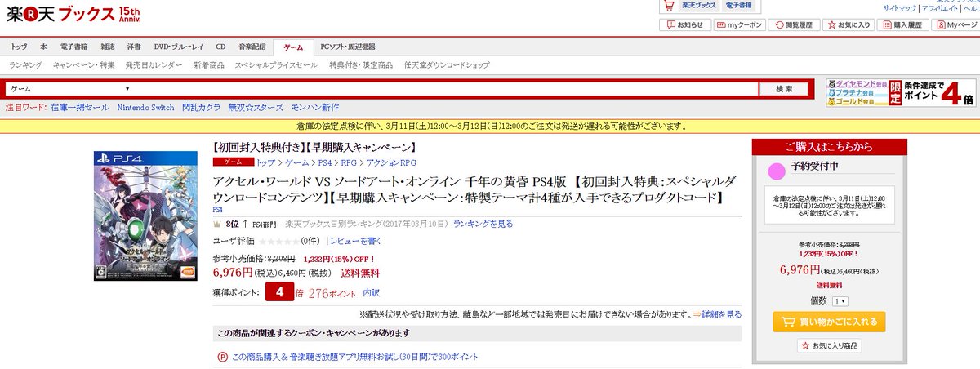
Task: Go to 電子書籍 tab in navigation bar
Action: pos(74,47)
